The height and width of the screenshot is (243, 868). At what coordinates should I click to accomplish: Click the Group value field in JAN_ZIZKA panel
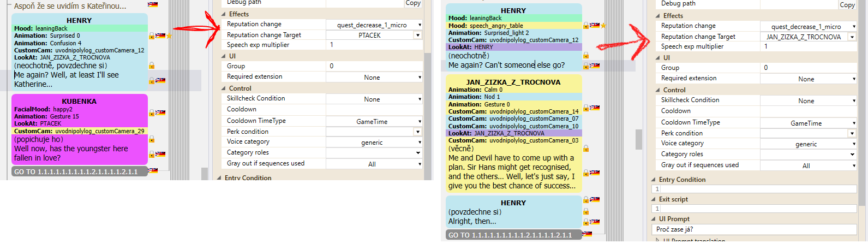coord(809,68)
